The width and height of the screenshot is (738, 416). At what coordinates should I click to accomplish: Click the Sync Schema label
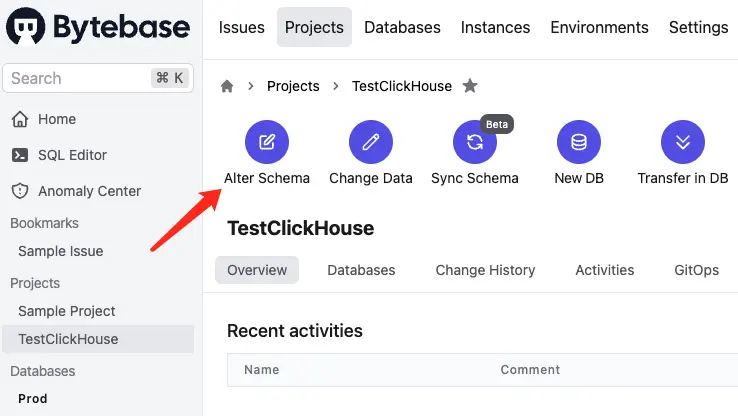(475, 178)
